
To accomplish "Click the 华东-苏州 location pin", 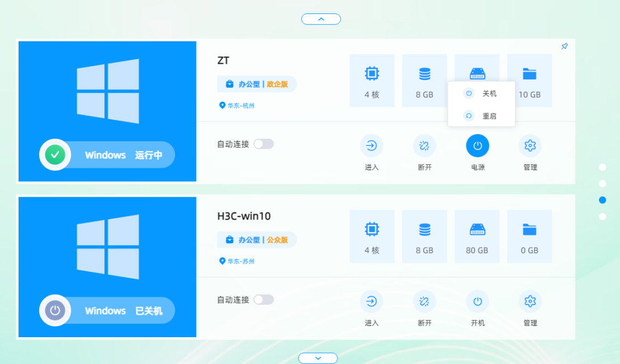I will point(222,261).
